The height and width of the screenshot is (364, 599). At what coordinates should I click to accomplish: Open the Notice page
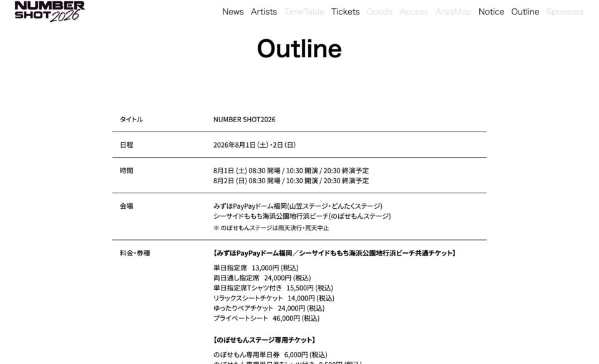point(491,12)
